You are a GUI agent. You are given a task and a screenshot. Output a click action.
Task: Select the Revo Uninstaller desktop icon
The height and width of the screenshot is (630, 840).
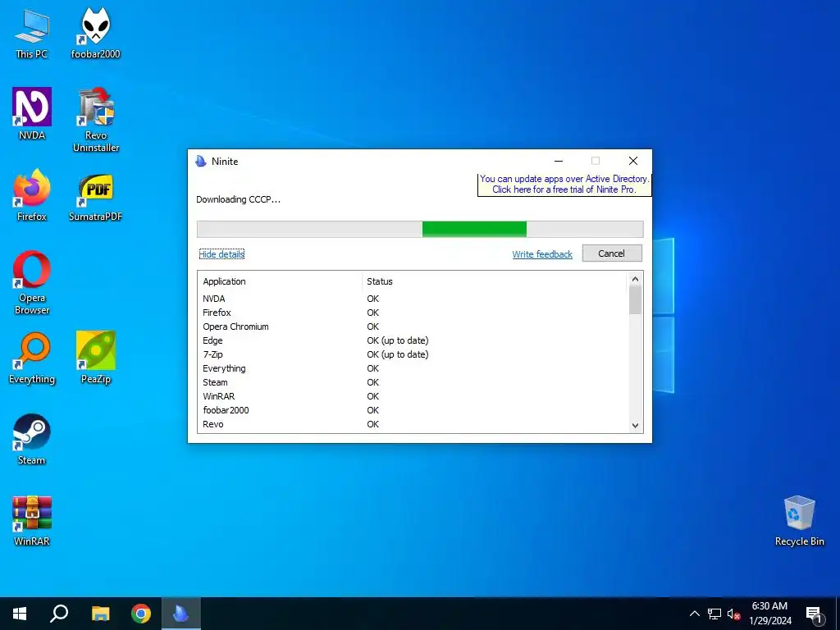pyautogui.click(x=96, y=120)
